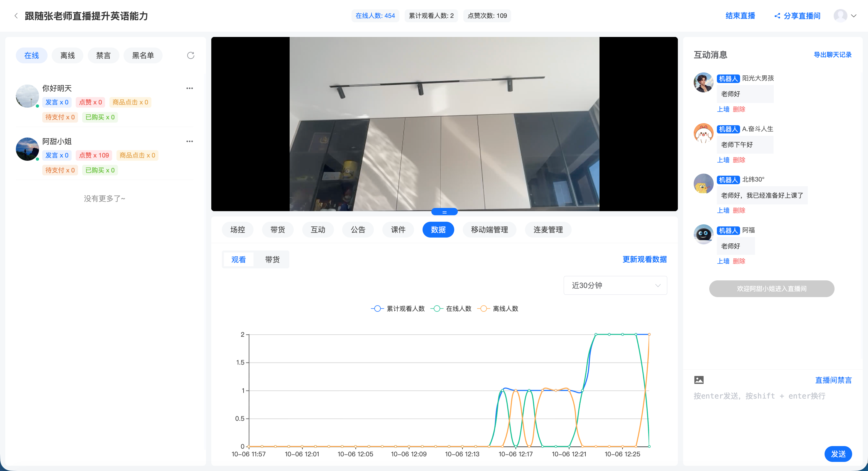Open the 移动端管理 tab
The image size is (868, 471).
click(x=489, y=230)
